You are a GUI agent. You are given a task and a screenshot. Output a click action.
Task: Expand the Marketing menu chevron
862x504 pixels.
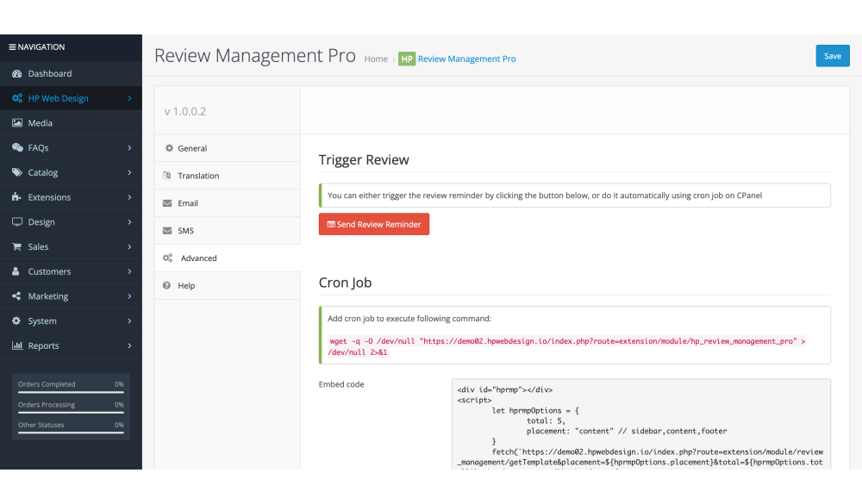coord(129,296)
